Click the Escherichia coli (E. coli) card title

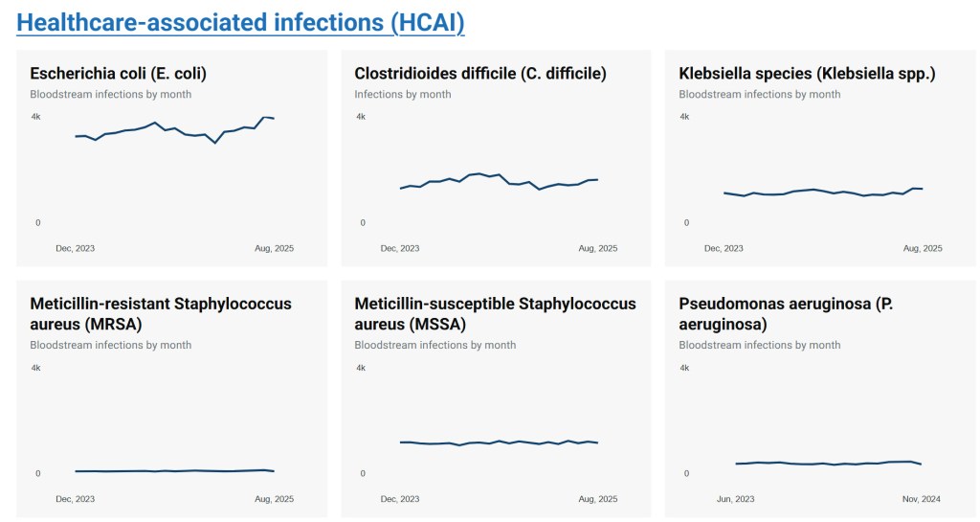(118, 73)
